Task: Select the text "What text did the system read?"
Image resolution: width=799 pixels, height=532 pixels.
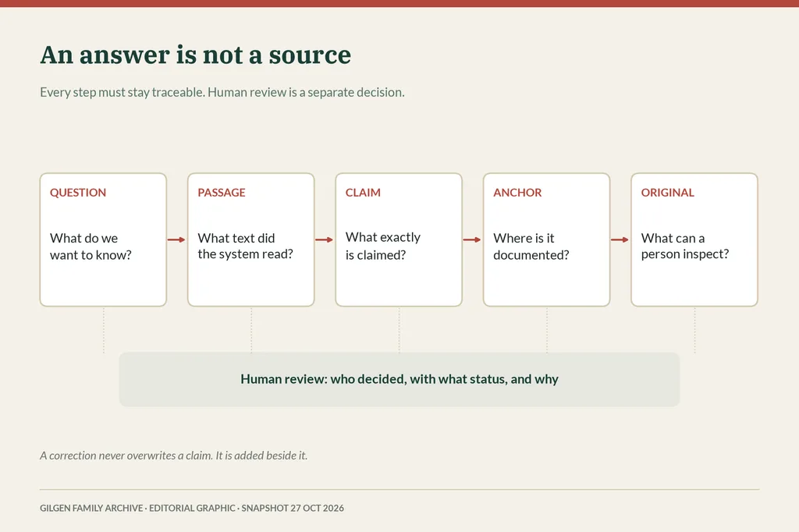Action: pos(246,246)
